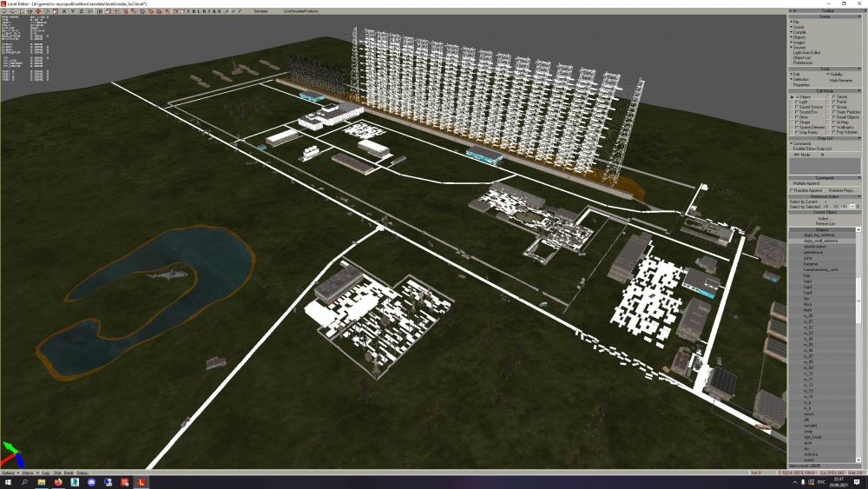Select Glow edit mode
Screen dimensions: 868x489
pos(803,117)
